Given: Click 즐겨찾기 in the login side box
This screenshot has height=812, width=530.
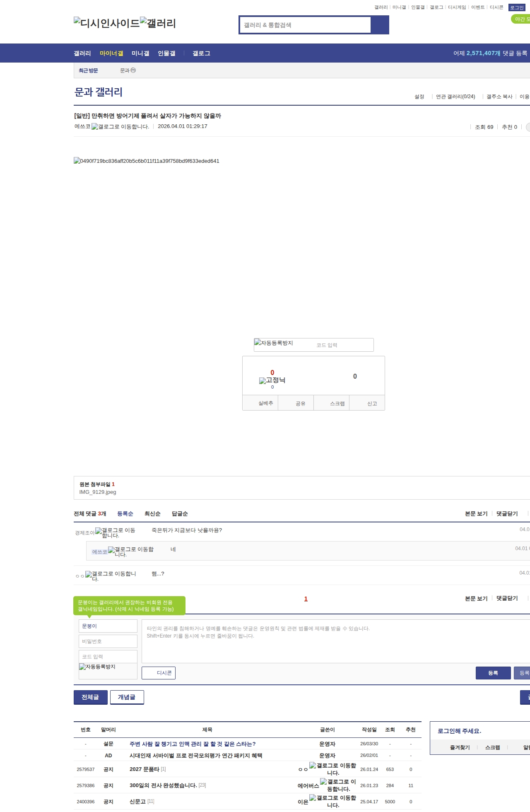Looking at the screenshot, I should tap(460, 747).
